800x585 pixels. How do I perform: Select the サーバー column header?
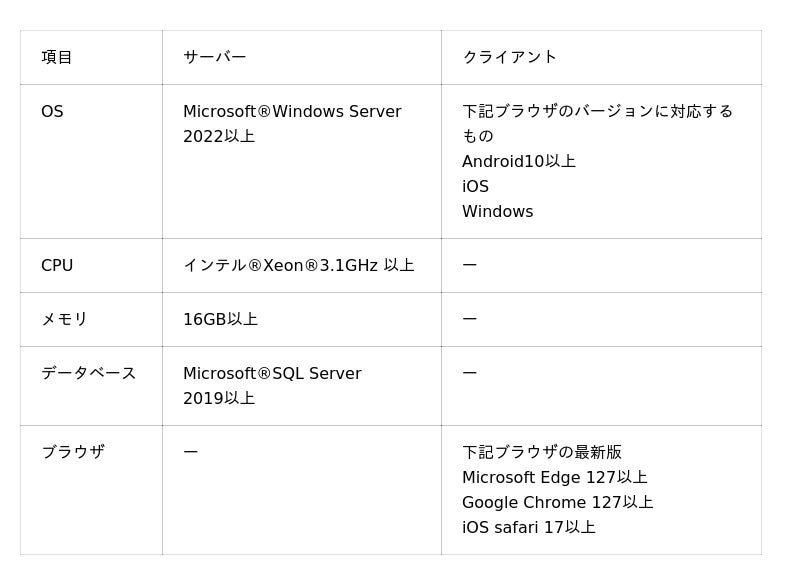pos(214,57)
